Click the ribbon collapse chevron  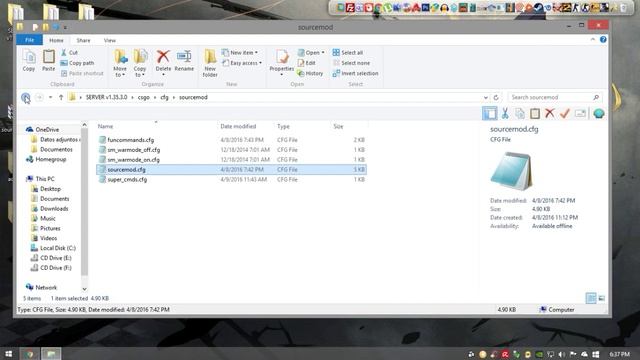[x=593, y=39]
